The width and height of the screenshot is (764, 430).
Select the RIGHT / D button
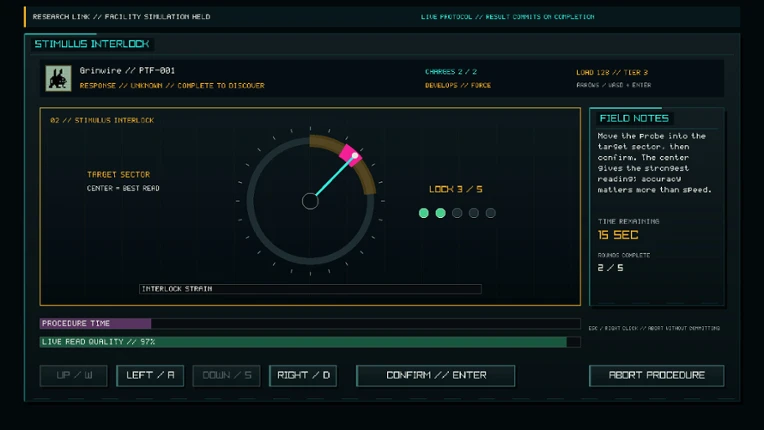[x=303, y=375]
